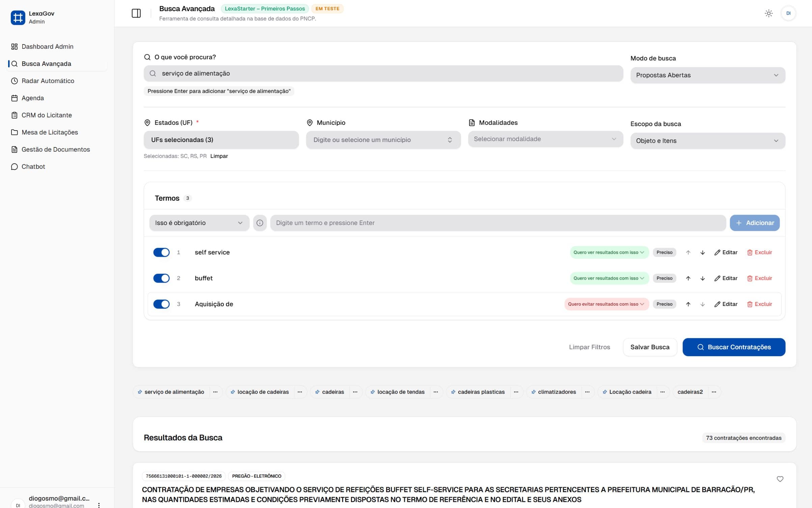Open the 'cadeiras plasticas' saved search chip
The width and height of the screenshot is (812, 508).
(481, 392)
